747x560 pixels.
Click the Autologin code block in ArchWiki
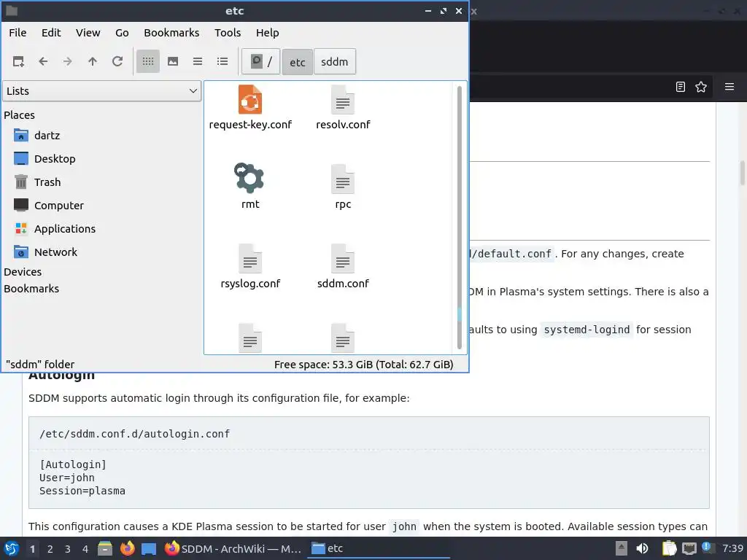(x=368, y=462)
